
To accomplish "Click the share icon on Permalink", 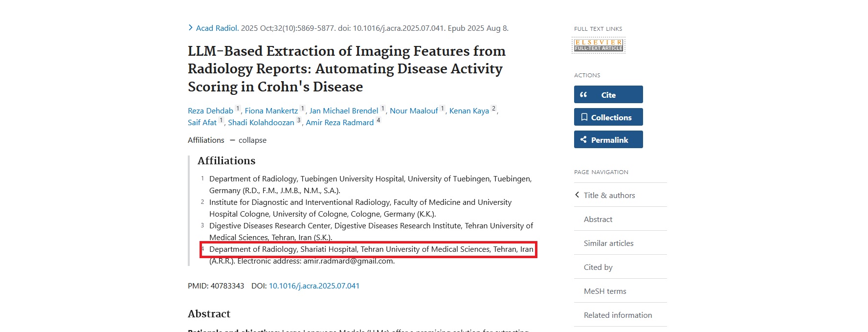I will point(583,140).
